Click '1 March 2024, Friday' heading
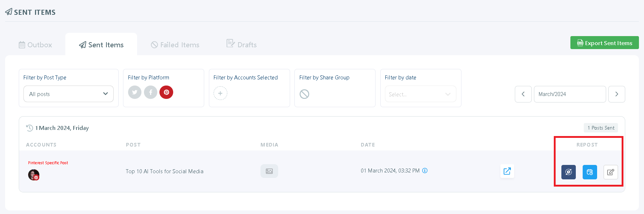This screenshot has width=644, height=214. (x=62, y=128)
